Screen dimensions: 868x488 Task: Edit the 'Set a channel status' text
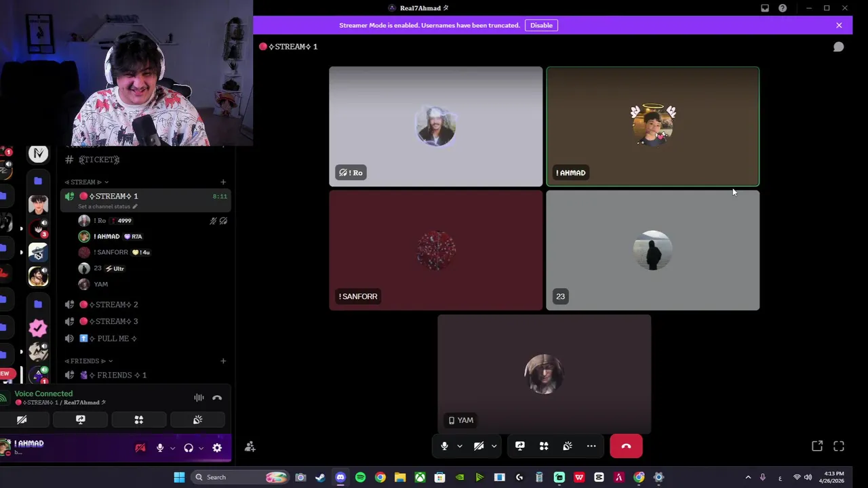pos(107,206)
